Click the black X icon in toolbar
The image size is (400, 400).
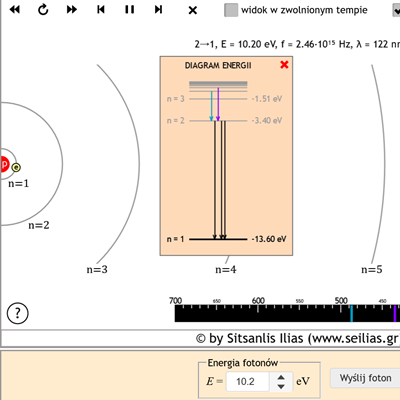(x=193, y=10)
